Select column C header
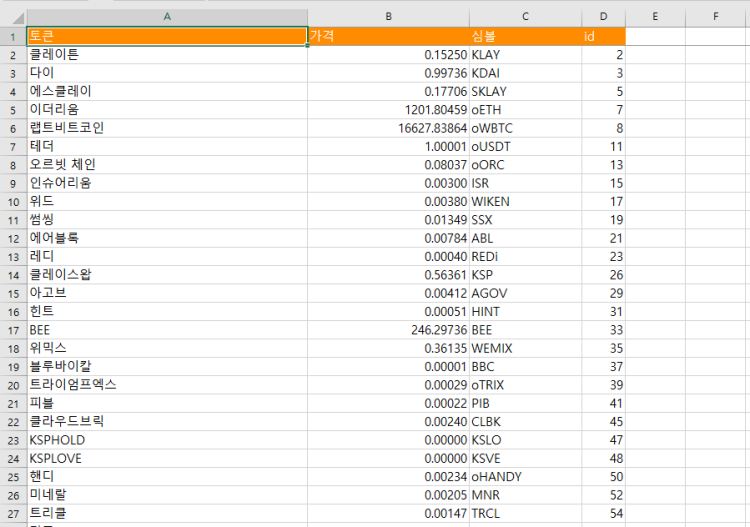The width and height of the screenshot is (750, 527). (525, 17)
